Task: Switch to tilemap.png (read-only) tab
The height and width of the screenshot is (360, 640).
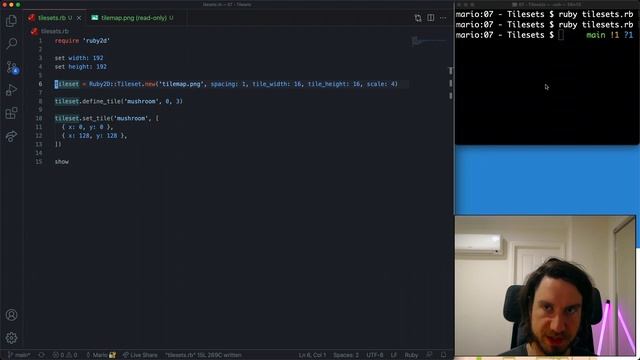Action: 133,18
